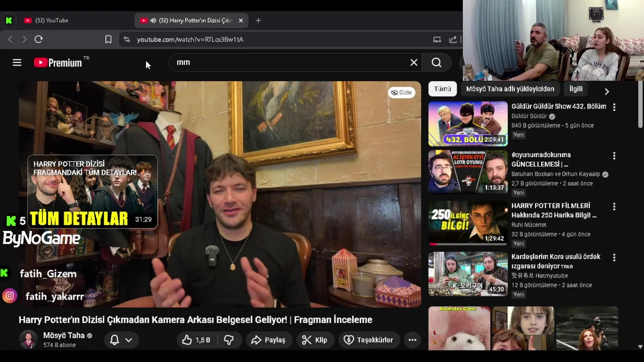Click the magnifier search button
This screenshot has height=362, width=644.
tap(437, 62)
